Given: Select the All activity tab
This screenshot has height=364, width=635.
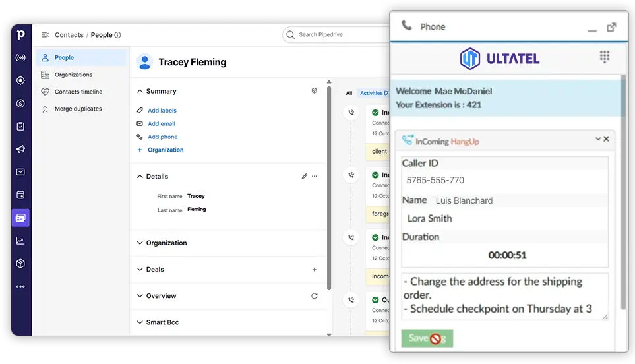Looking at the screenshot, I should pyautogui.click(x=349, y=93).
